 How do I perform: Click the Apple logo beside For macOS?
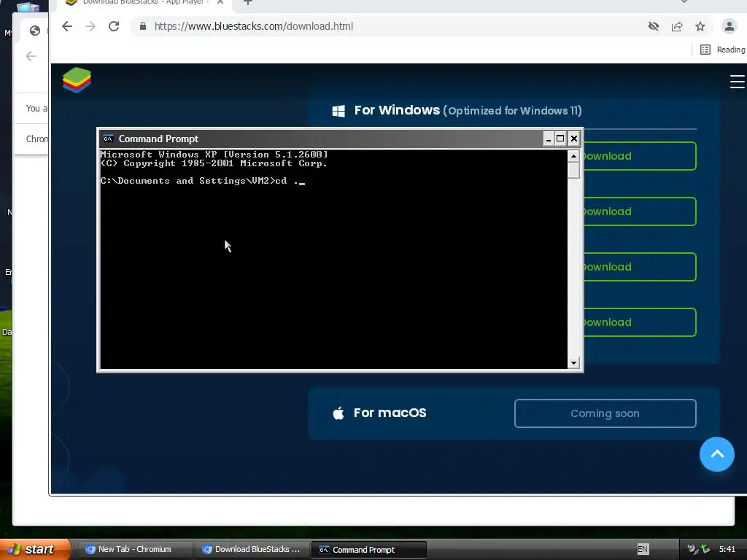coord(338,413)
